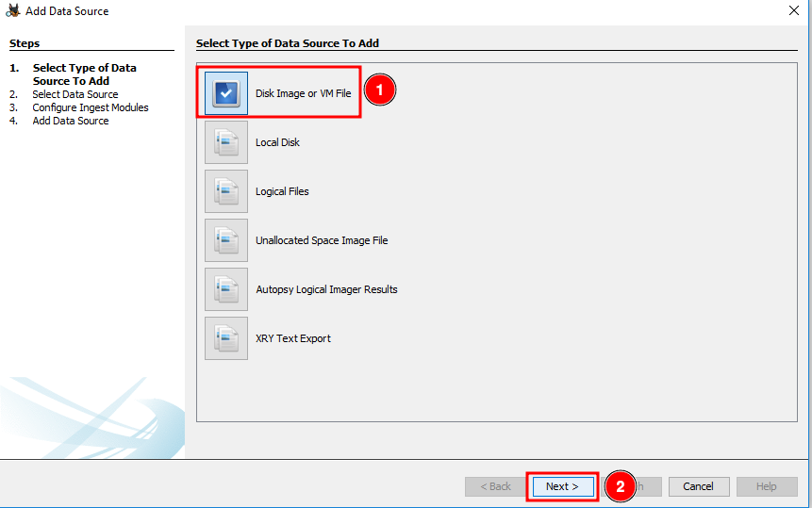Click the disabled Back button
The height and width of the screenshot is (508, 812).
(x=495, y=486)
